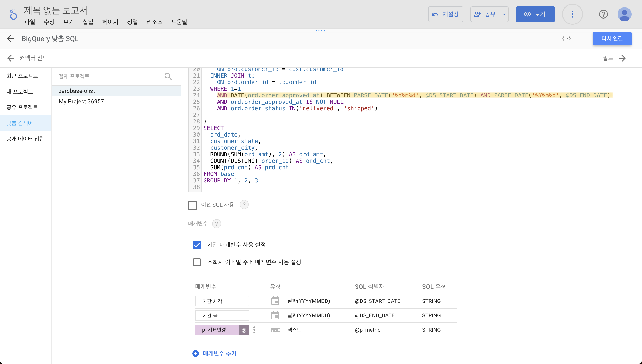This screenshot has width=642, height=364.
Task: Open the help question mark icon in header
Action: [603, 14]
